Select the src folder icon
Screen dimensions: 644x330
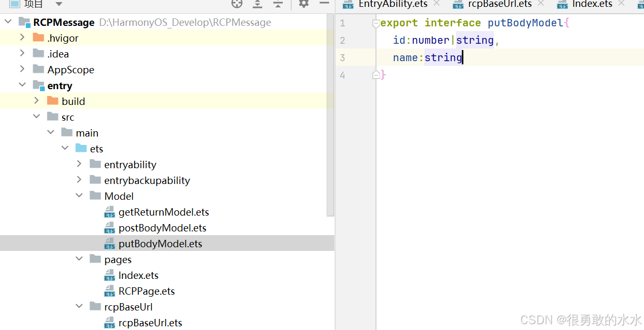pos(53,117)
